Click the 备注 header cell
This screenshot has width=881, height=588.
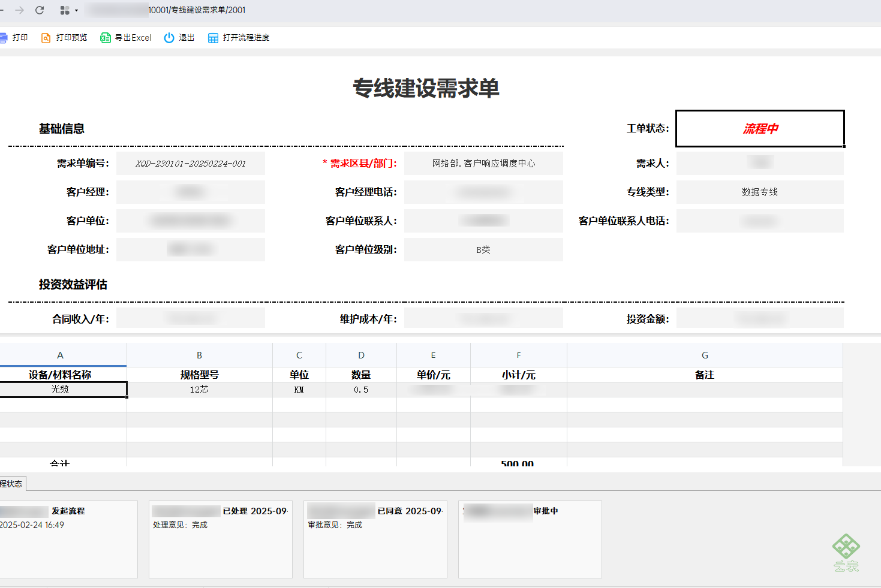[x=705, y=375]
